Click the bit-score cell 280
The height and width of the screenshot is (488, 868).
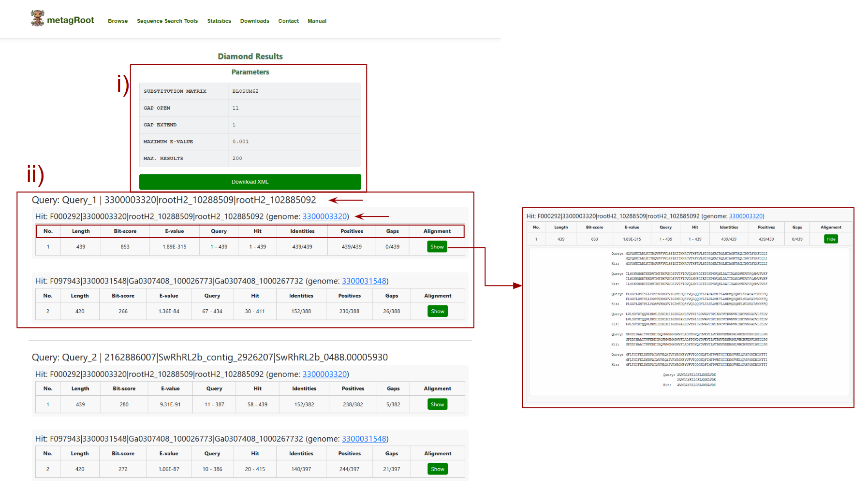point(124,405)
